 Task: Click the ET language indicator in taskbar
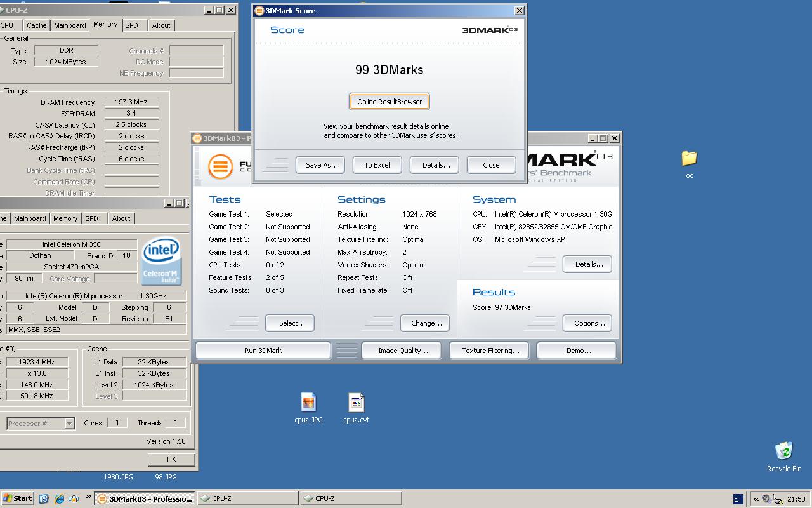click(x=738, y=499)
